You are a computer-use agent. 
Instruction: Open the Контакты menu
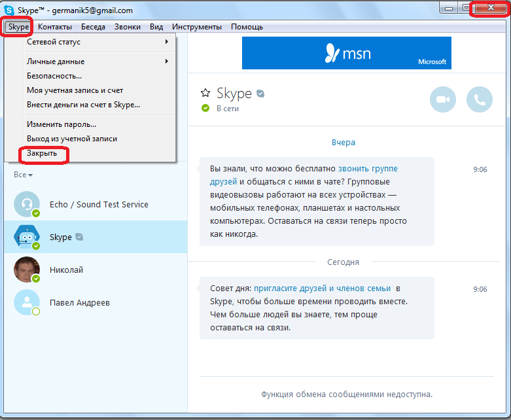click(x=55, y=27)
